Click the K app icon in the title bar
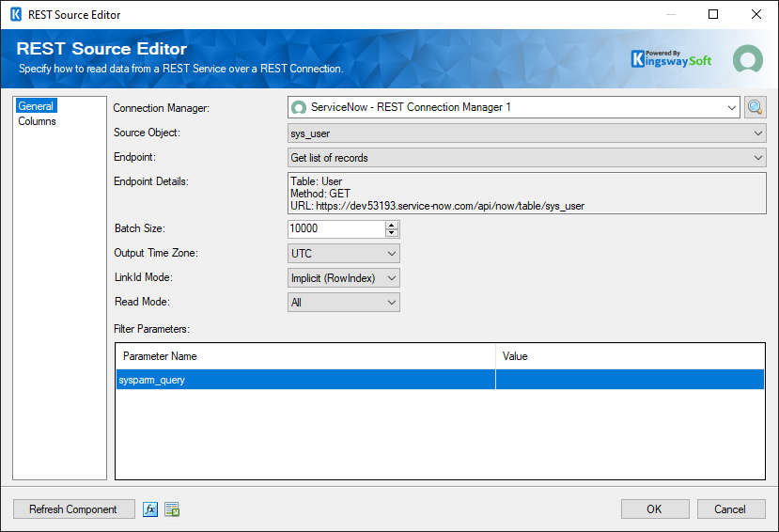779x532 pixels. coord(16,14)
